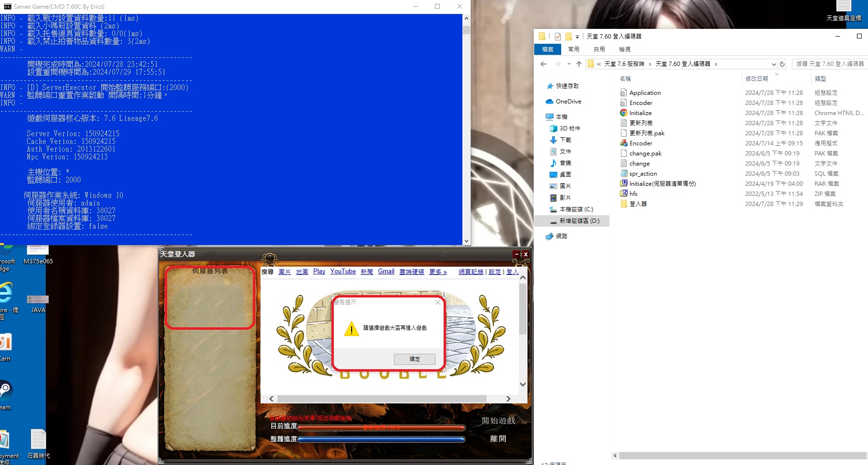Click 天堂 7.6 服務端 breadcrumb in address bar
This screenshot has height=465, width=868.
click(x=624, y=64)
